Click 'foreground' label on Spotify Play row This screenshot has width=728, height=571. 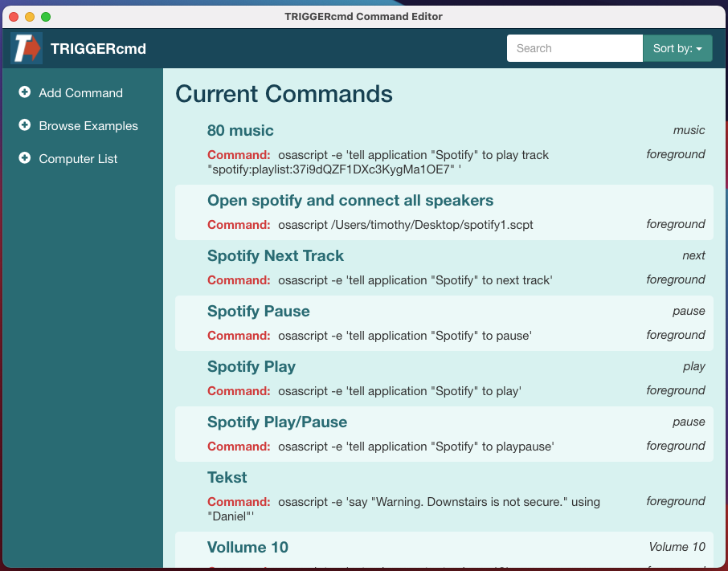(x=676, y=390)
